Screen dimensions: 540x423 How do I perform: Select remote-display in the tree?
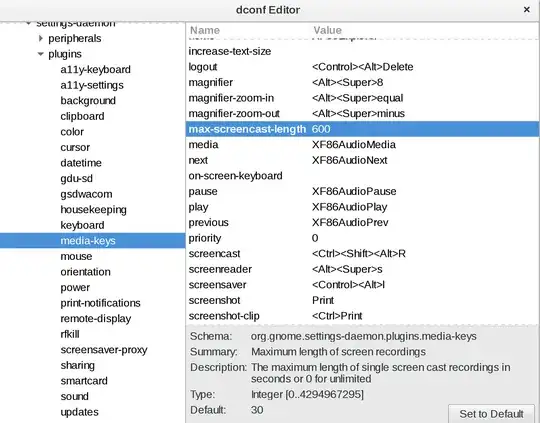(x=96, y=319)
